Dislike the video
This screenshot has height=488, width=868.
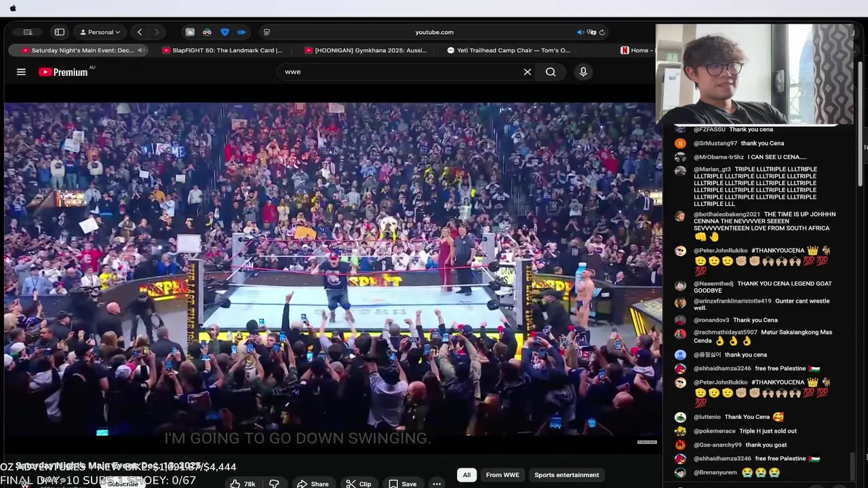tap(274, 484)
